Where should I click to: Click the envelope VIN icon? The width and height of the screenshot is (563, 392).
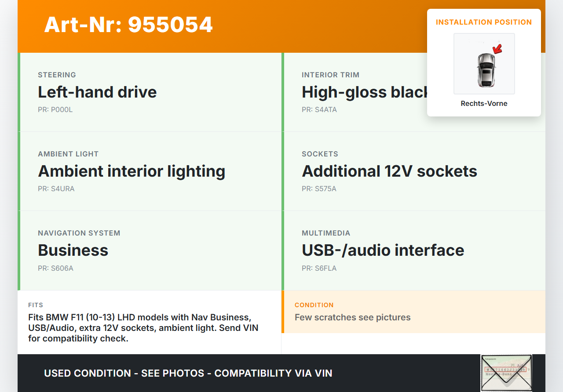(x=506, y=373)
